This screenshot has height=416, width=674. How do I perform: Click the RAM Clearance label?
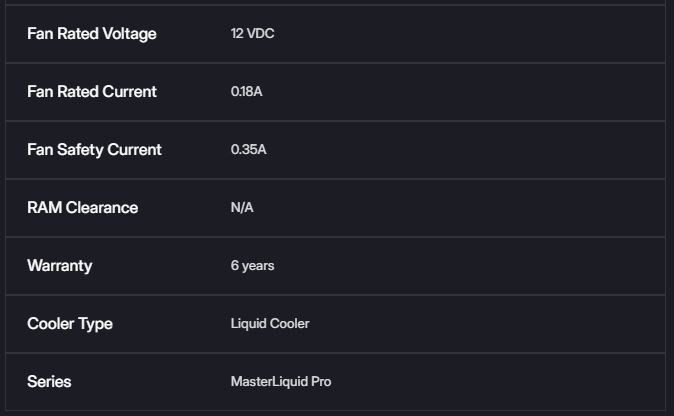(83, 208)
